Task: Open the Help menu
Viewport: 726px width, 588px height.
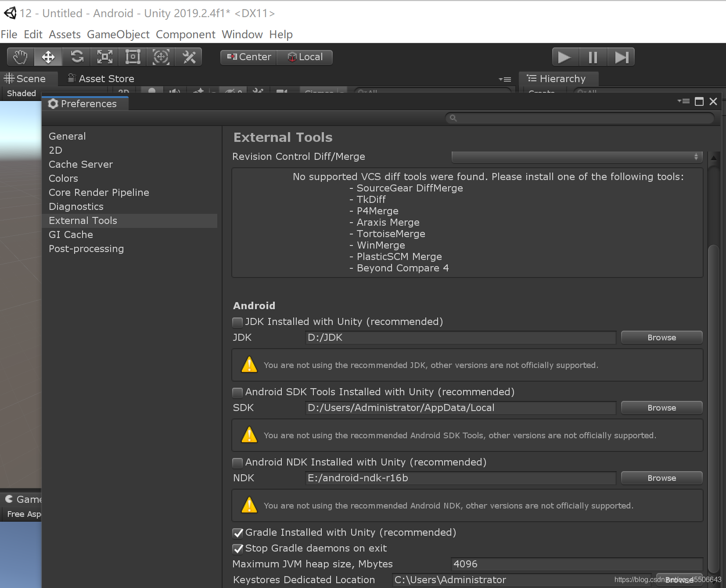Action: point(281,34)
